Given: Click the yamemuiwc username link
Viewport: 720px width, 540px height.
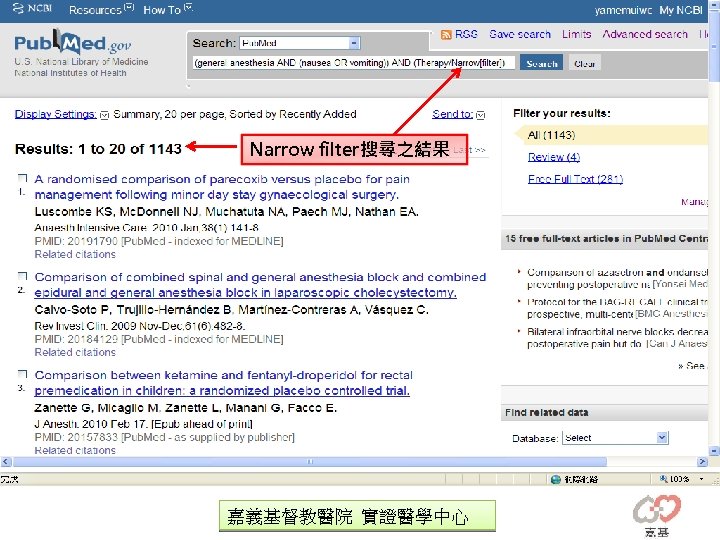Looking at the screenshot, I should [623, 10].
